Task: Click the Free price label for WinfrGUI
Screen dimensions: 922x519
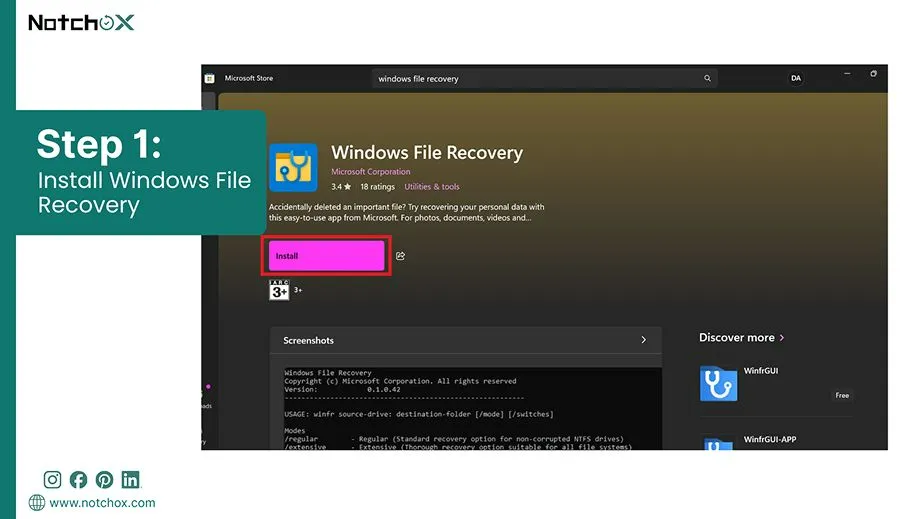Action: pos(842,396)
